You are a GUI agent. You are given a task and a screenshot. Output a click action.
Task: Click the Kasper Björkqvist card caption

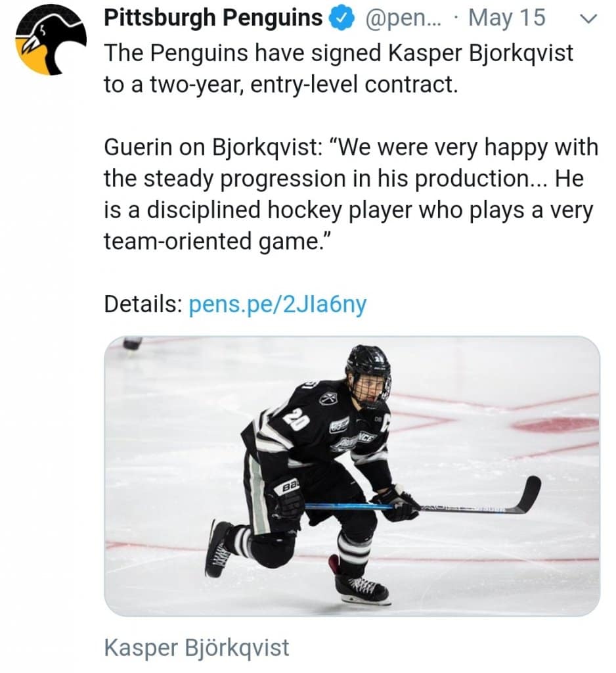pos(196,647)
